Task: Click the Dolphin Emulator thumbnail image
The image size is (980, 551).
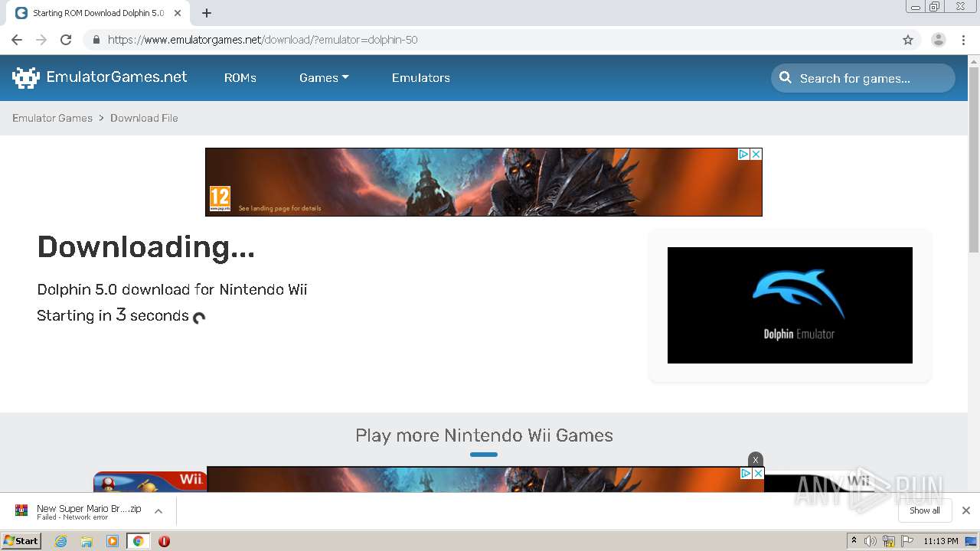Action: click(x=790, y=305)
